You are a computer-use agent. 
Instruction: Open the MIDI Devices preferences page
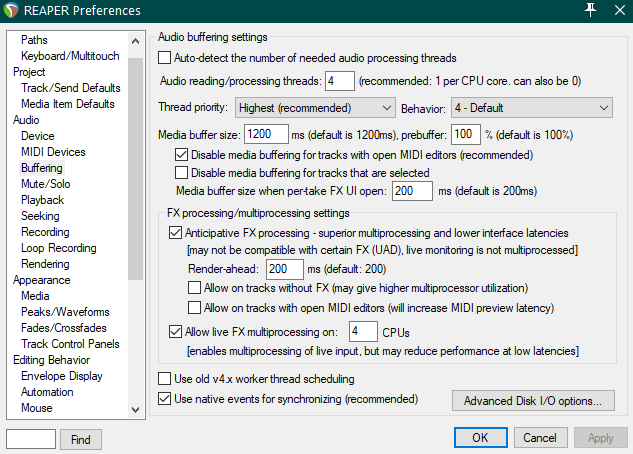[54, 152]
